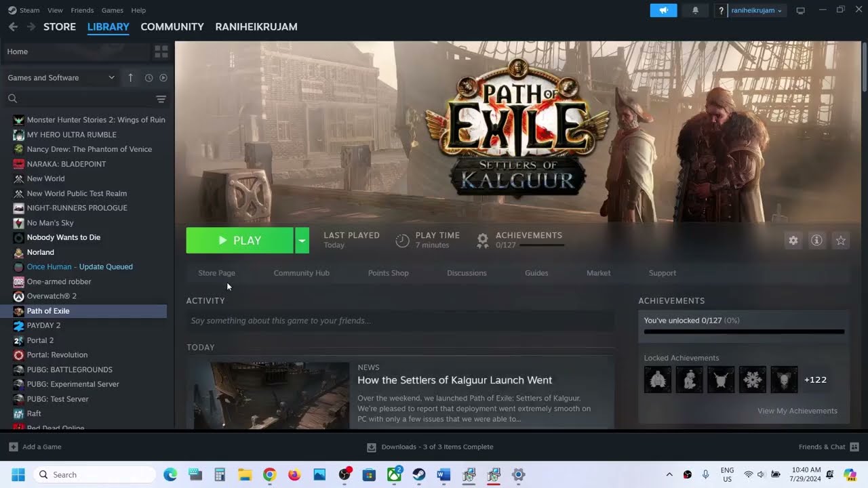Open advanced filter options in library sidebar
The height and width of the screenshot is (488, 868).
(x=161, y=99)
